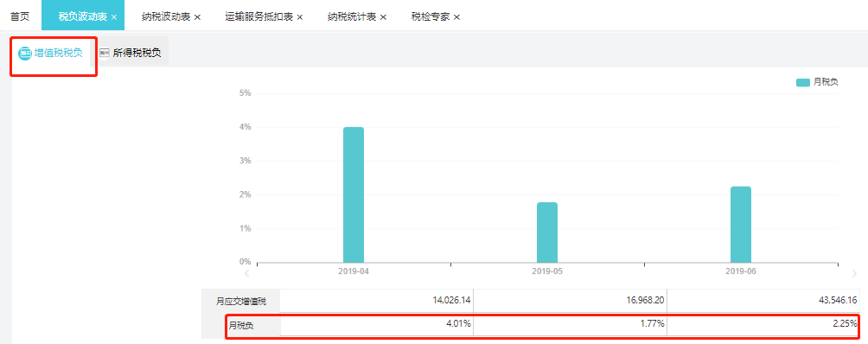
Task: Switch to the 首页 tab
Action: pyautogui.click(x=20, y=16)
